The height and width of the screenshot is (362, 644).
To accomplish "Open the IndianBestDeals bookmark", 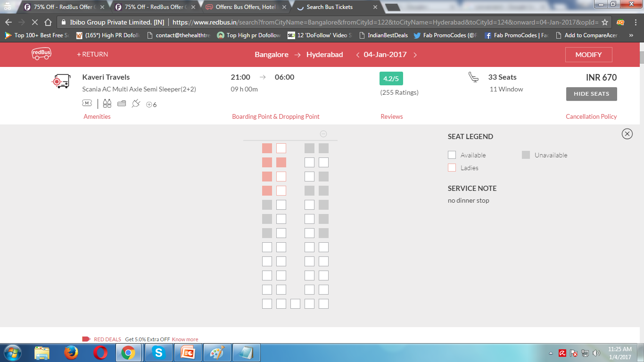I will (x=384, y=35).
